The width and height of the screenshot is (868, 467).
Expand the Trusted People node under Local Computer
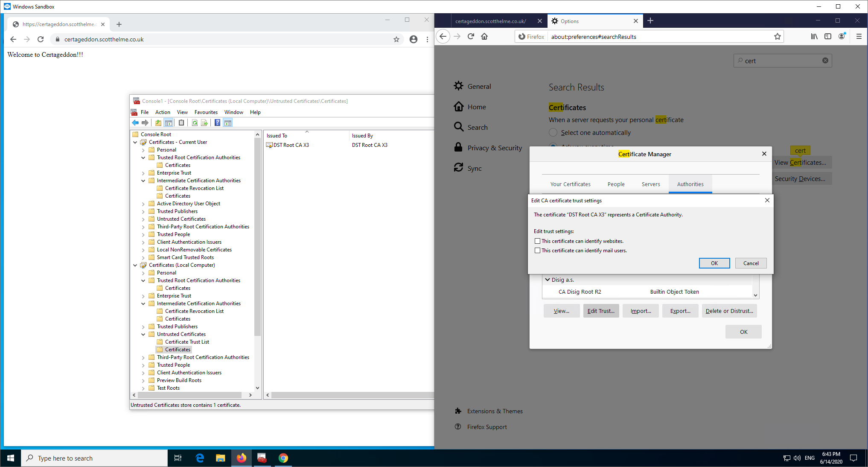pos(143,365)
